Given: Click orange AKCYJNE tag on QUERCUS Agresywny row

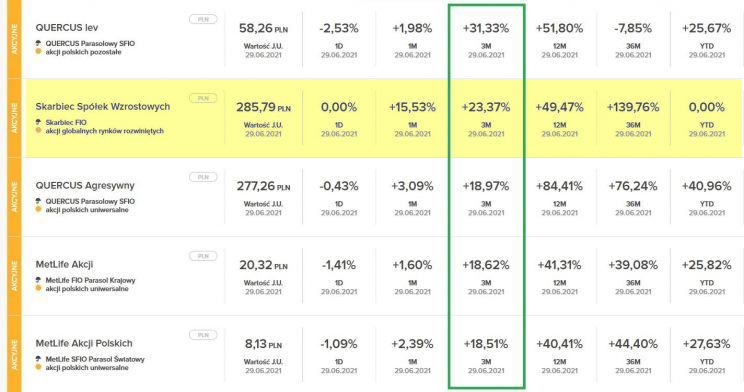Looking at the screenshot, I should [14, 197].
